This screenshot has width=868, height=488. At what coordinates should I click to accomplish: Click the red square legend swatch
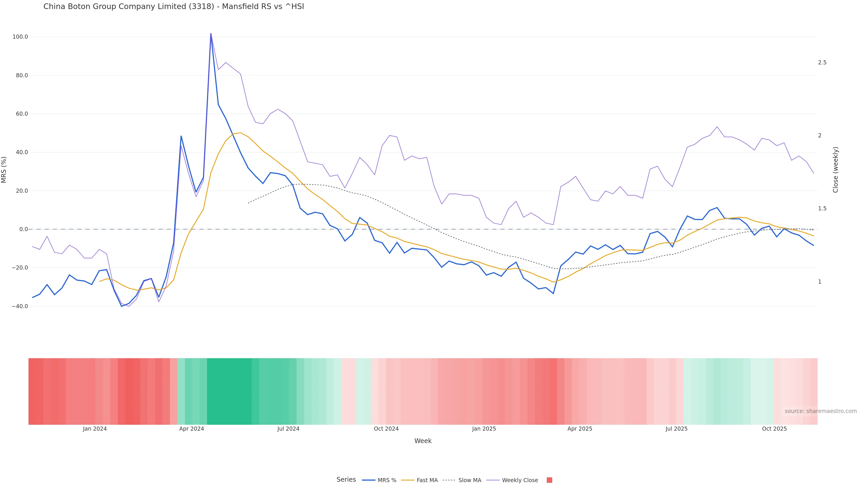click(x=549, y=480)
